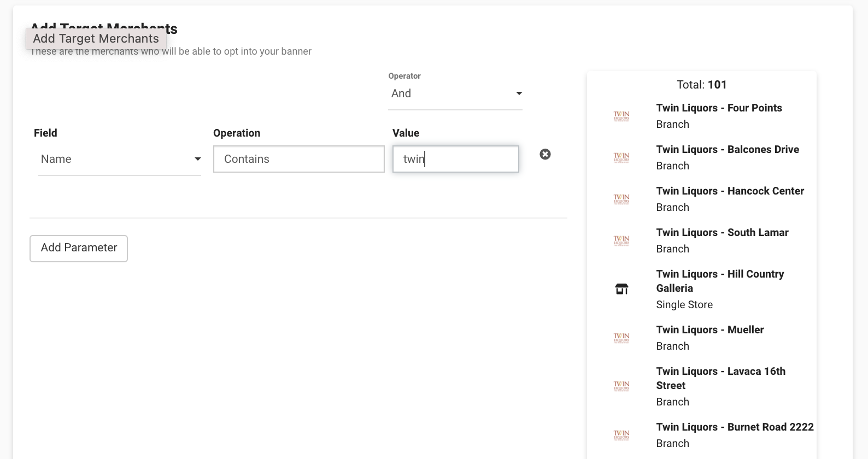Click the Twin Liquors logo for Balcones Drive
Viewport: 868px width, 459px height.
[621, 158]
